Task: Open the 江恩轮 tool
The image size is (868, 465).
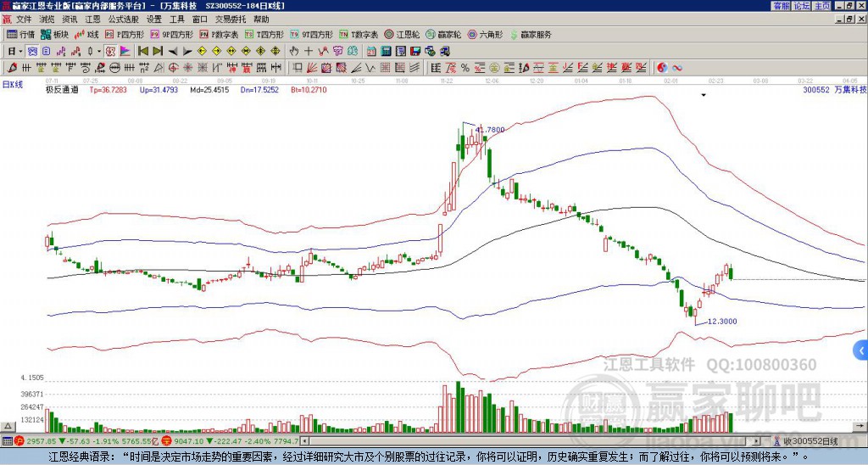Action: (402, 35)
